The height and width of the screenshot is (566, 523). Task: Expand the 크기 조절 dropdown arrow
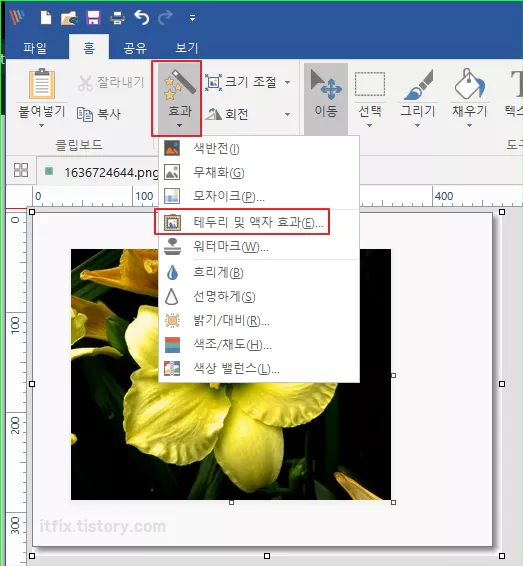[x=287, y=83]
